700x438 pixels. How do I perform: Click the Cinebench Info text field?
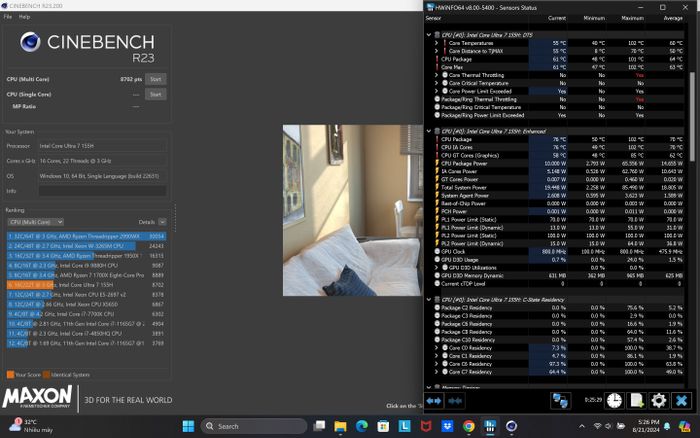tap(102, 191)
